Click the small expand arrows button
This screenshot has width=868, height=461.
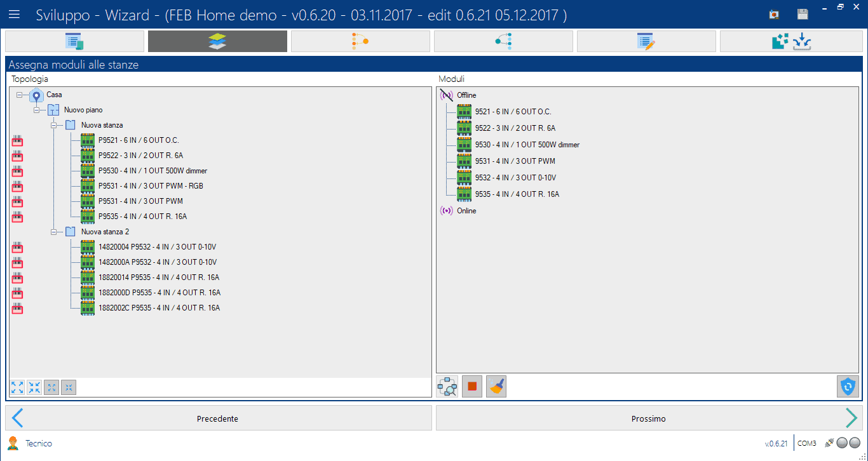[x=51, y=387]
